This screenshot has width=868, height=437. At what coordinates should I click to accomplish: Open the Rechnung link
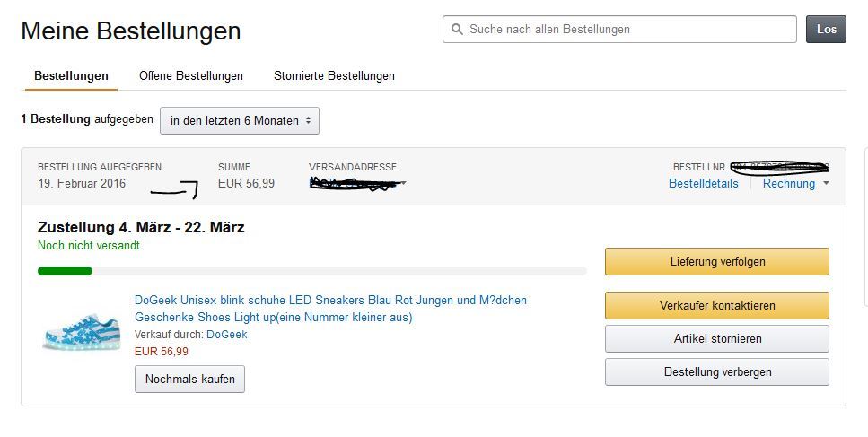pyautogui.click(x=789, y=184)
